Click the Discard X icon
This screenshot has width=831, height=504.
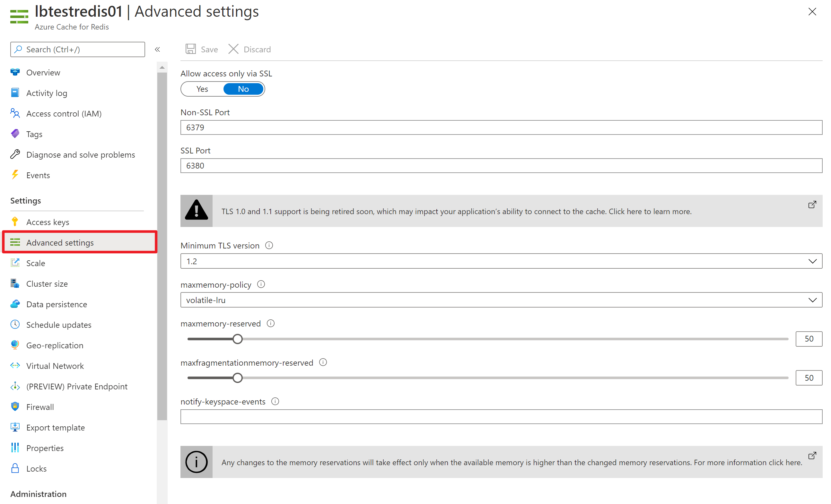tap(233, 49)
